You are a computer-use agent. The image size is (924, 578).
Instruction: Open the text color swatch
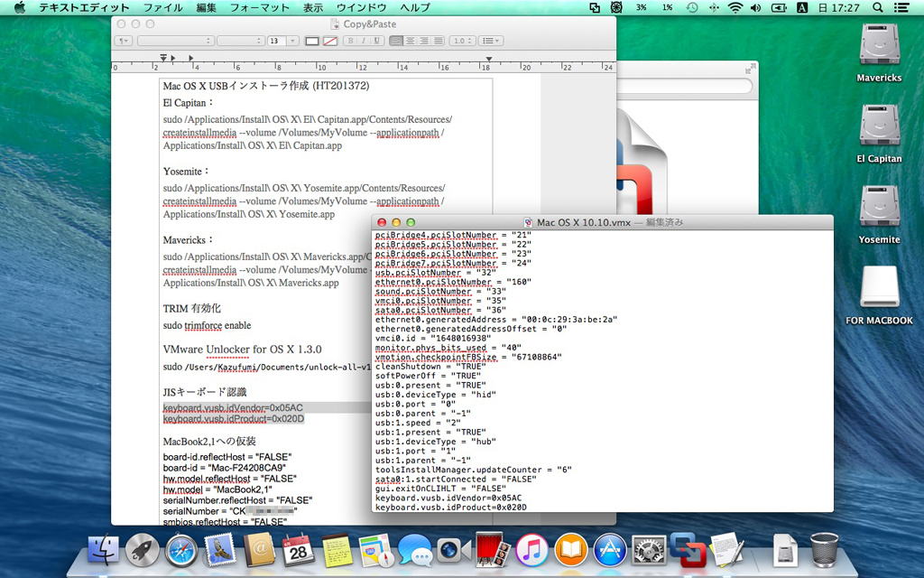tap(312, 41)
